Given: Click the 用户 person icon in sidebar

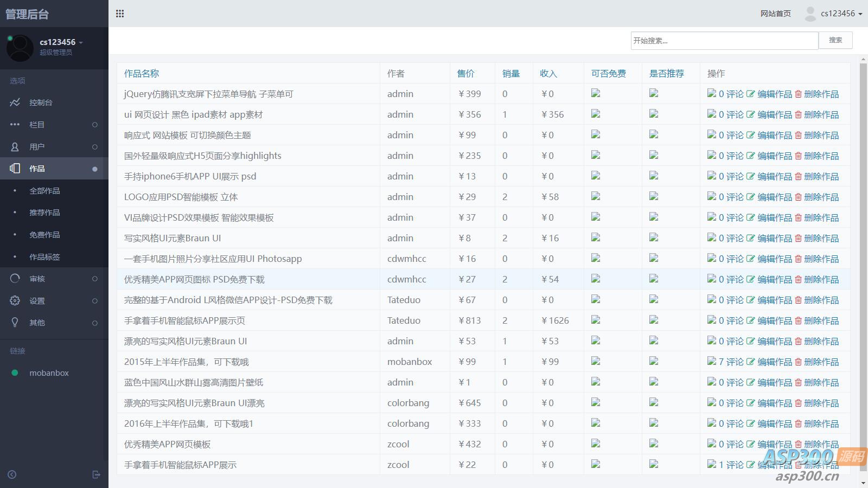Looking at the screenshot, I should tap(15, 146).
